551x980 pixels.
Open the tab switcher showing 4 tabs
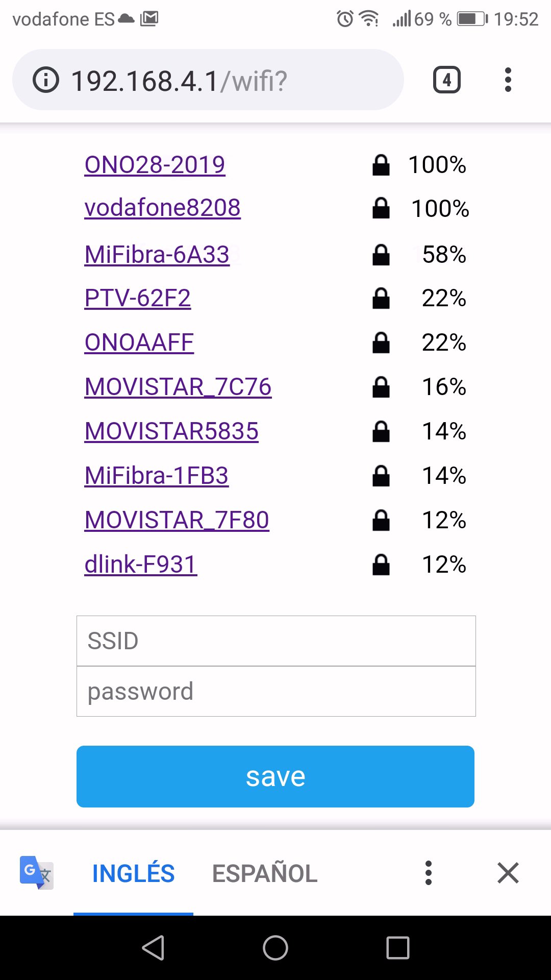tap(446, 80)
